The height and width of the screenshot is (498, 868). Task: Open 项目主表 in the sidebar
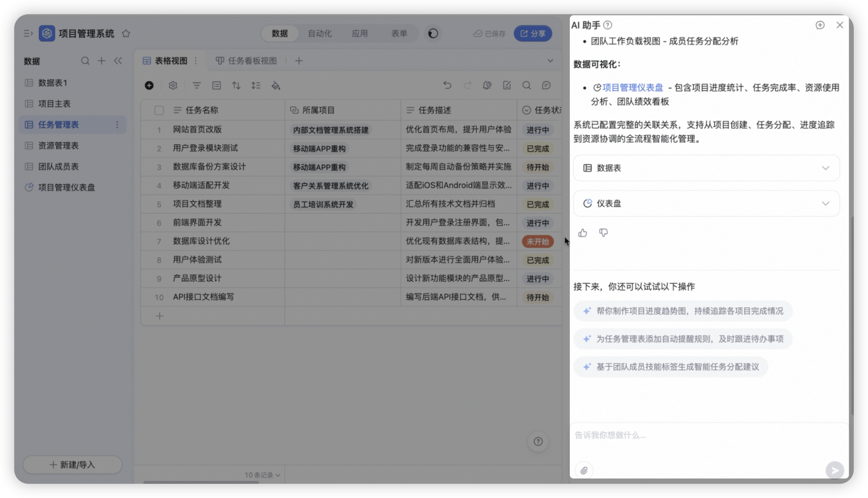[73, 104]
